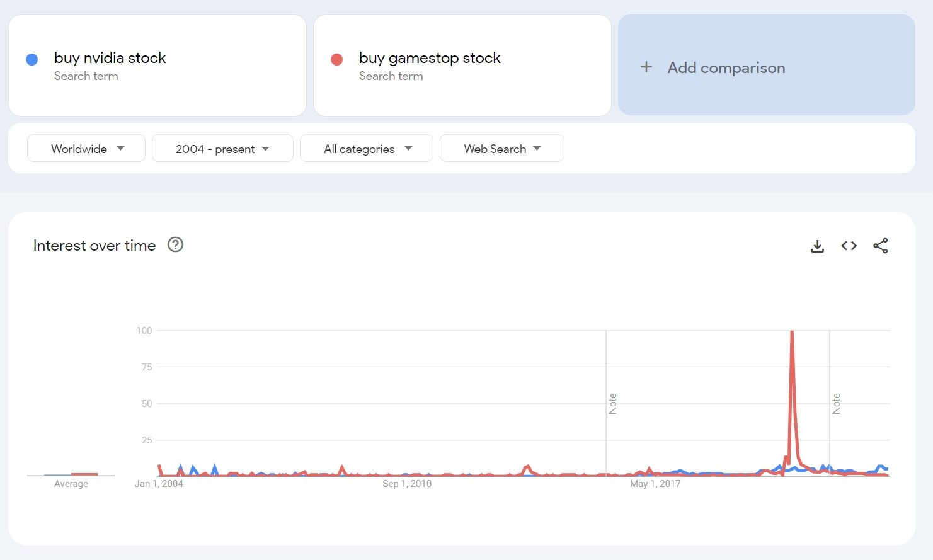Click Search term label under gamestop
Screen dimensions: 933x560
(391, 76)
